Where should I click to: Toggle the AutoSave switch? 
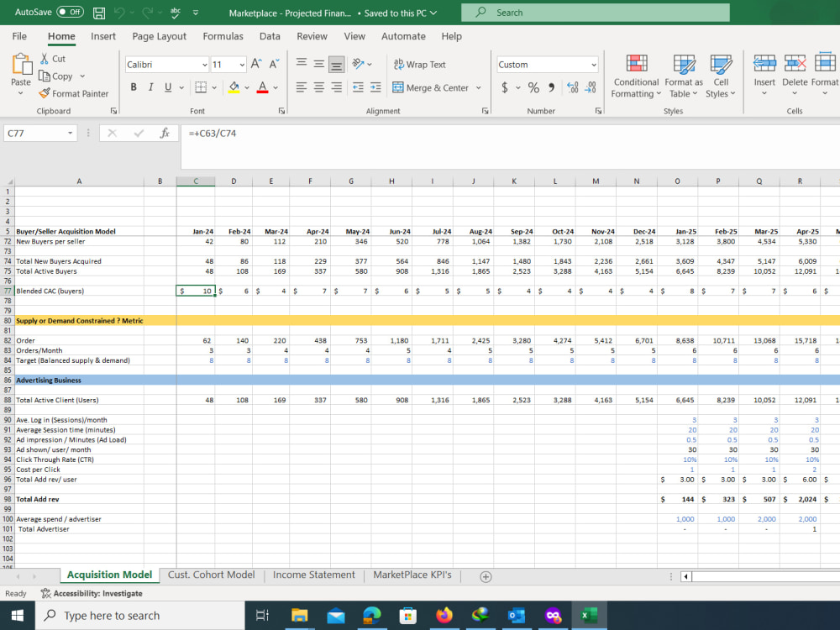pos(71,12)
